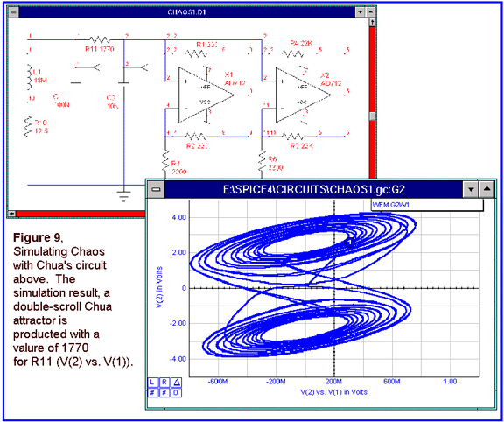
Task: Open the CHAOS1.gc:G2 graph window control menu
Action: [x=157, y=190]
